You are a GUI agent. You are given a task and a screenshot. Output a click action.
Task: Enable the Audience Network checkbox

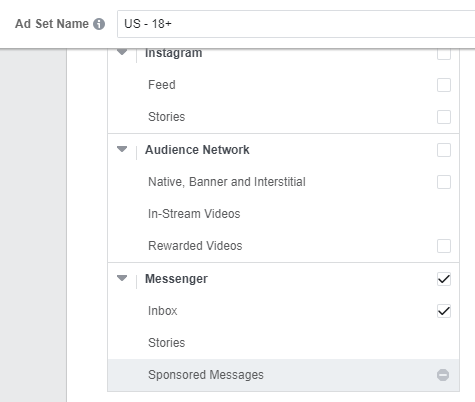click(444, 150)
